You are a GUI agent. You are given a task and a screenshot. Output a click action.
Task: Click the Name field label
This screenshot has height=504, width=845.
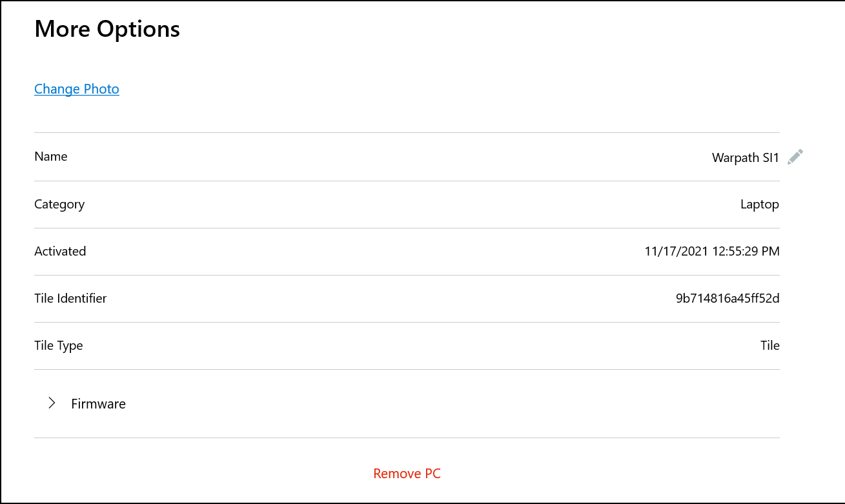(x=51, y=157)
